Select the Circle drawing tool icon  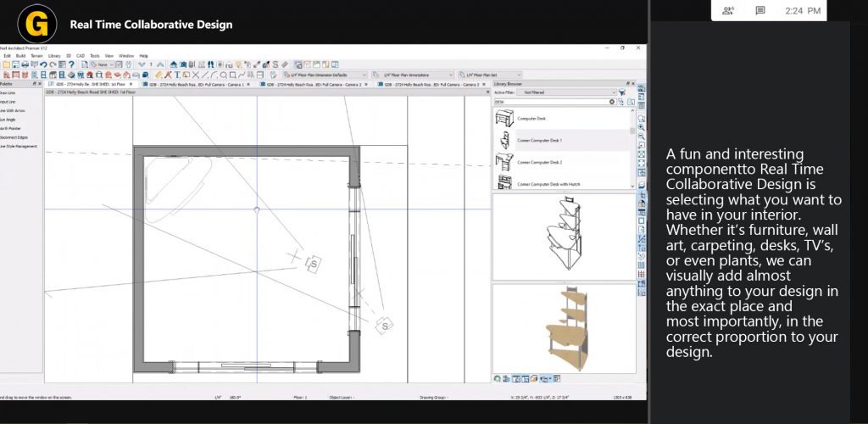[223, 75]
